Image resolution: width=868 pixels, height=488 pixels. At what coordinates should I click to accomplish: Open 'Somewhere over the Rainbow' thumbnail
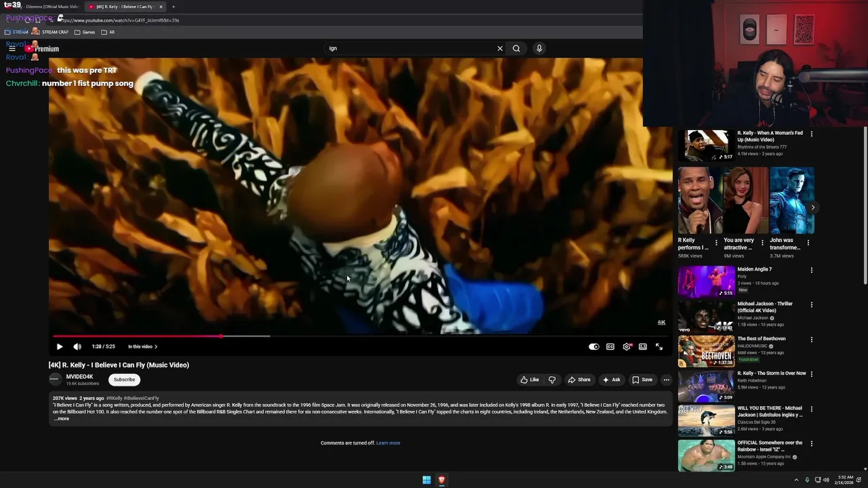706,455
